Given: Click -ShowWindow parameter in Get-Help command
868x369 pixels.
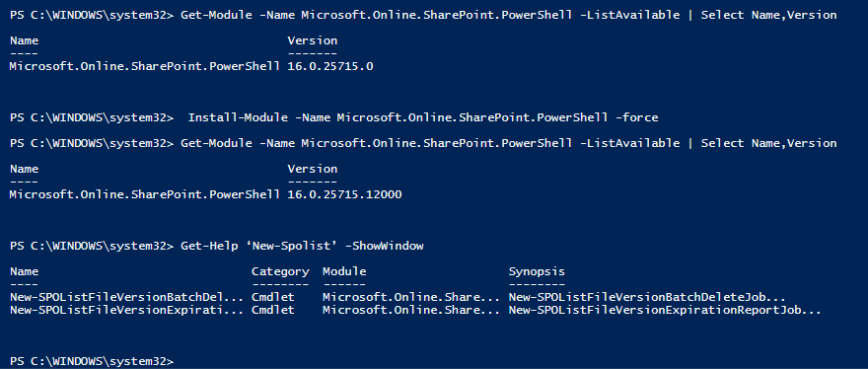Looking at the screenshot, I should pos(384,246).
